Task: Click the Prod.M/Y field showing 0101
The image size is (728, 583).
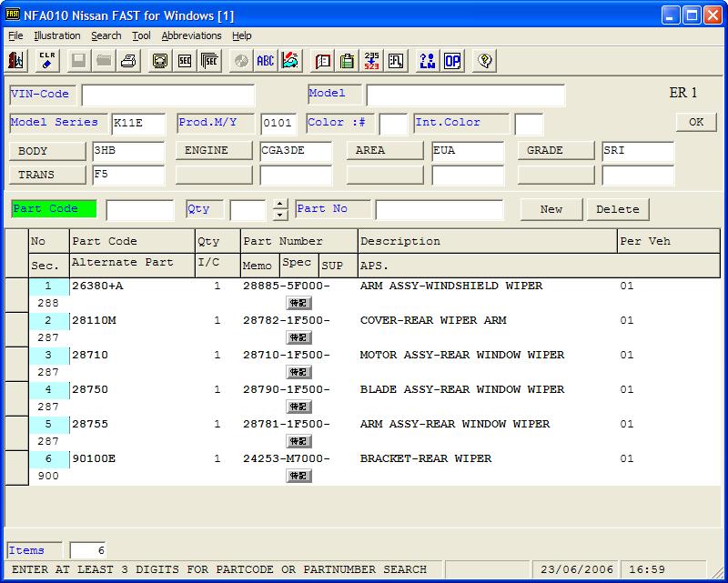Action: tap(278, 124)
